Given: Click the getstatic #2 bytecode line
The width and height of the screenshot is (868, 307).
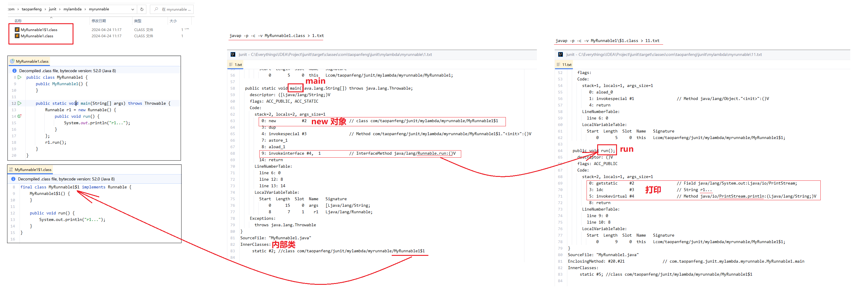Looking at the screenshot, I should click(693, 183).
